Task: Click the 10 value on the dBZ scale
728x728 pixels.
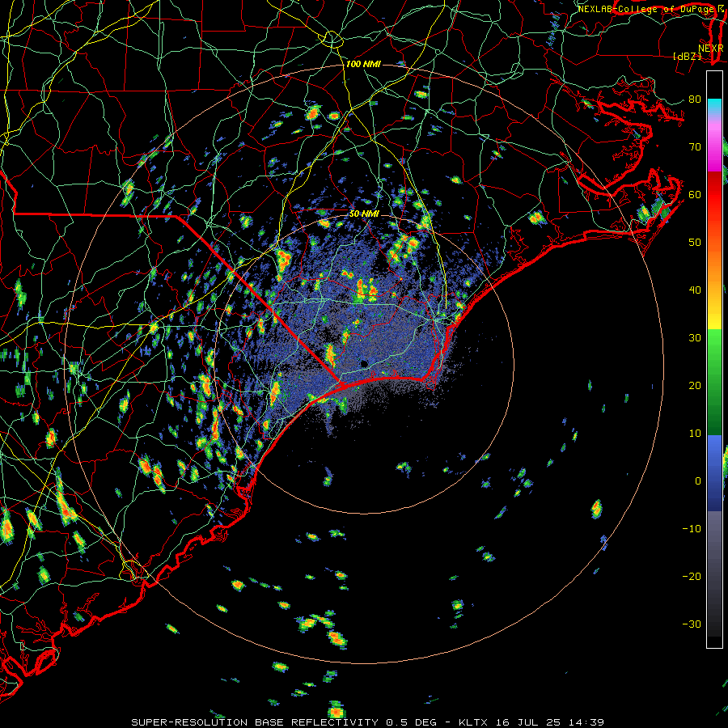Action: [x=695, y=434]
